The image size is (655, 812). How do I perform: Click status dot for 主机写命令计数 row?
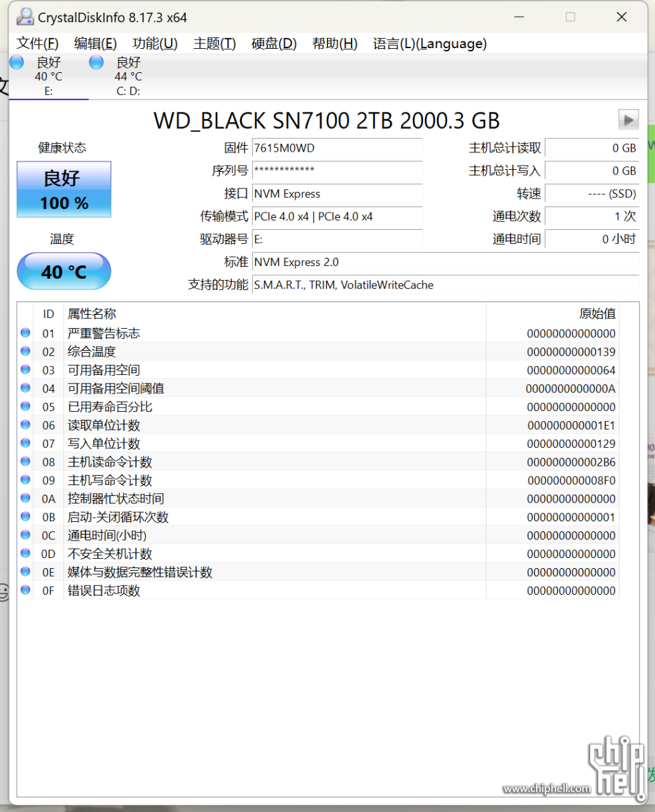(25, 480)
